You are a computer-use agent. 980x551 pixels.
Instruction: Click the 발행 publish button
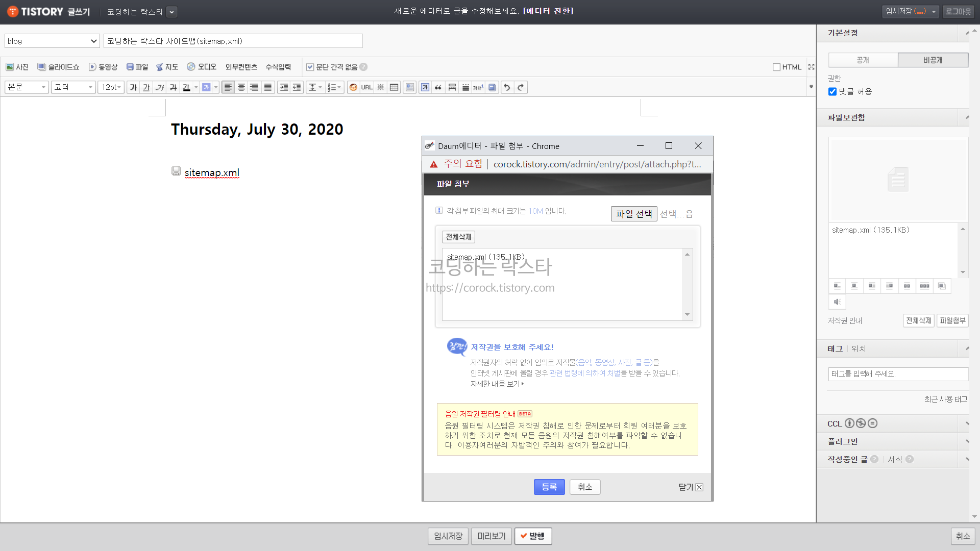533,536
